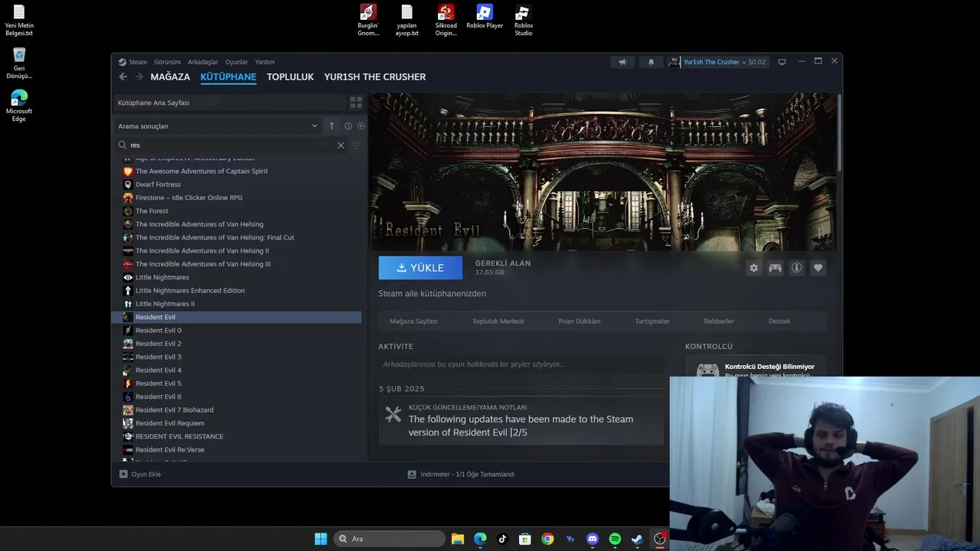The image size is (980, 551).
Task: Open the Arkadaşlar menu
Action: pyautogui.click(x=203, y=62)
